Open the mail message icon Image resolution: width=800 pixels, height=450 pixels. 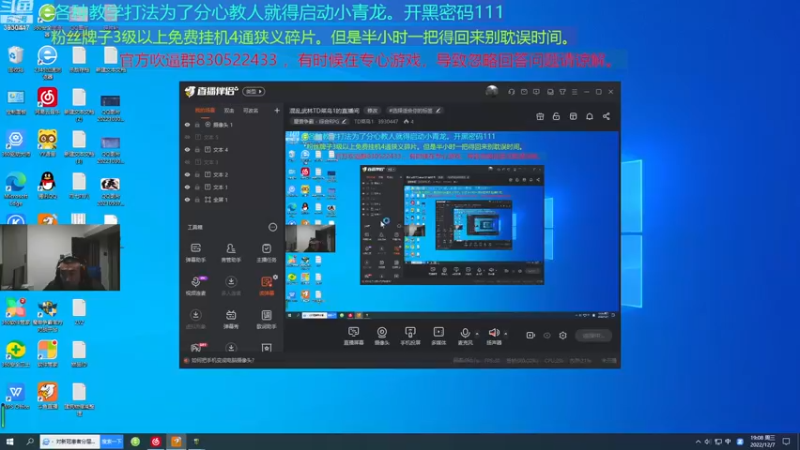(524, 92)
